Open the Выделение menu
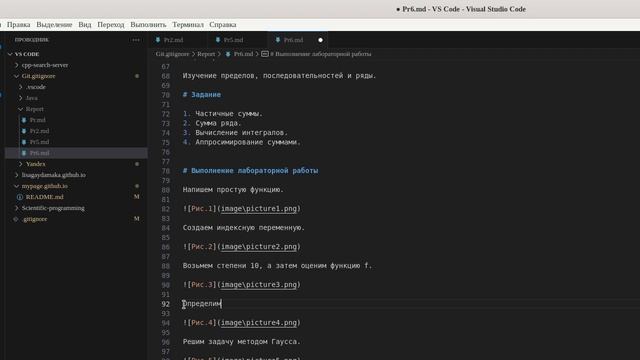Image resolution: width=640 pixels, height=360 pixels. click(x=54, y=24)
